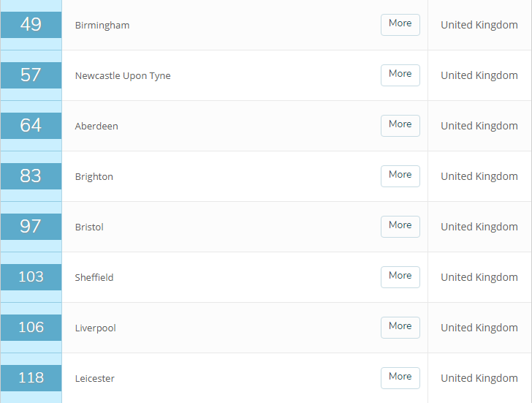Image resolution: width=532 pixels, height=403 pixels.
Task: Click the rank 103 badge
Action: coord(31,277)
